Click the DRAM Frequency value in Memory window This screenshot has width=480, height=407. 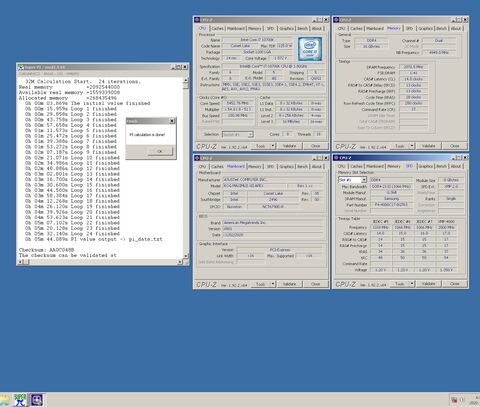(x=413, y=67)
